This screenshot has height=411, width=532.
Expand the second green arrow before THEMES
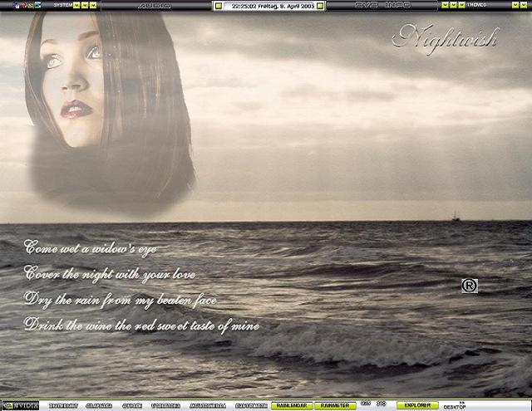453,5
